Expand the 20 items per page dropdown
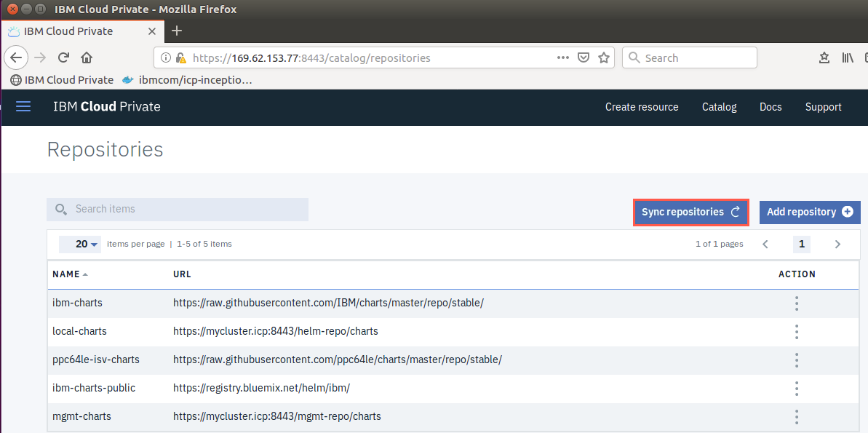 coord(80,245)
